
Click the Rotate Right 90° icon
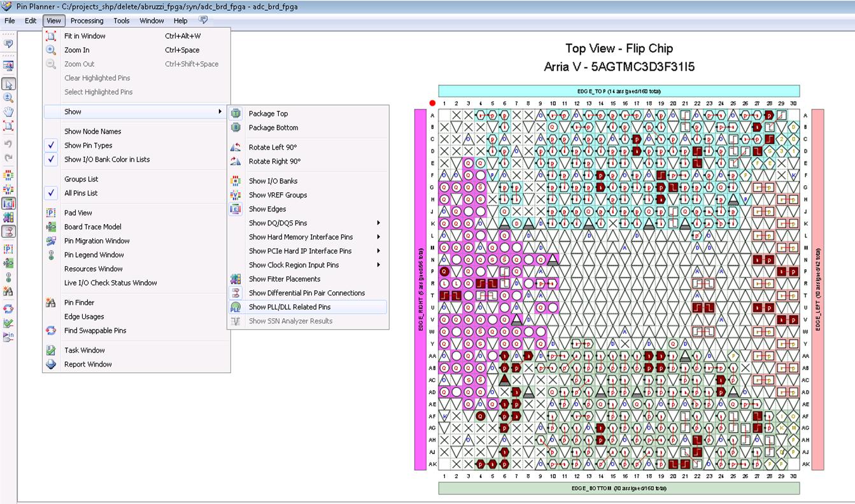point(236,161)
